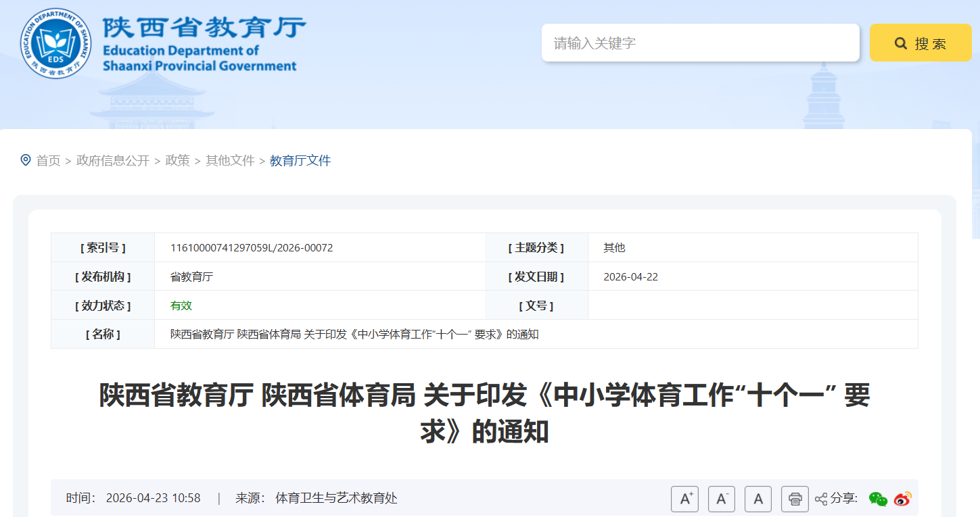This screenshot has height=517, width=980.
Task: Click the Education Department circular logo
Action: tap(55, 43)
